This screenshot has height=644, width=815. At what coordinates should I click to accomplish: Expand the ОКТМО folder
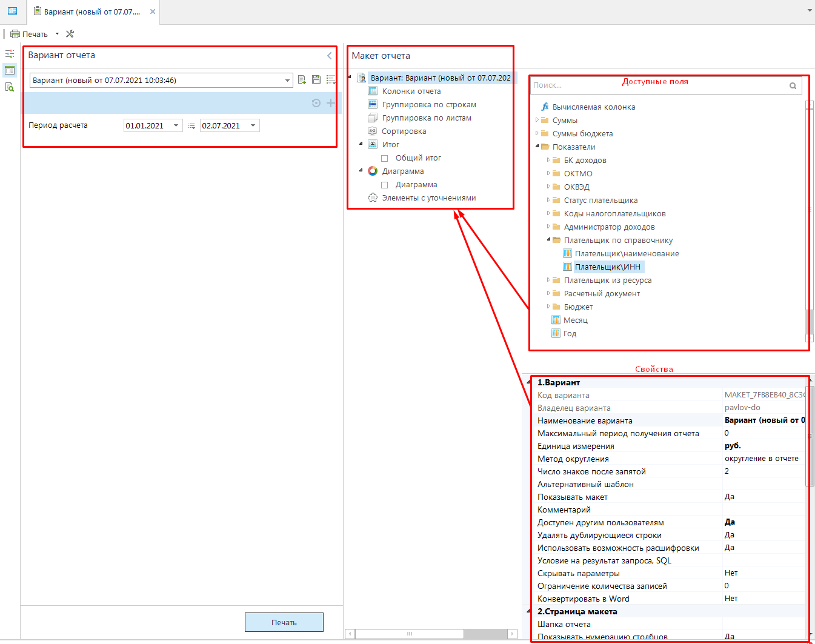[x=548, y=173]
